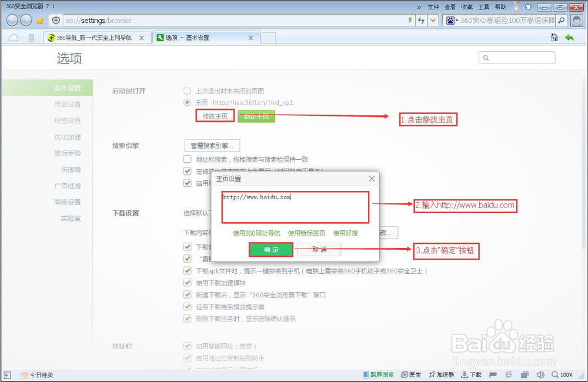Open the 收藏 menu
This screenshot has height=382, width=588.
point(467,7)
